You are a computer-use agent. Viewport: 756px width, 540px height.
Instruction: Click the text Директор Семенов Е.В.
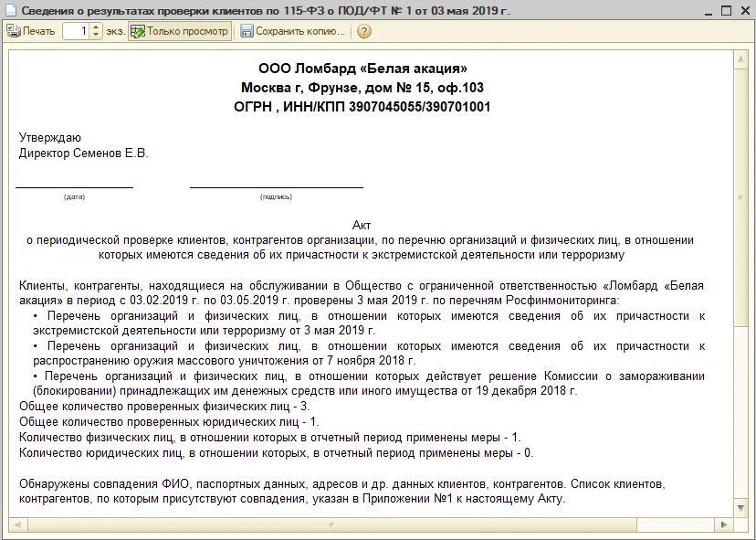coord(83,154)
